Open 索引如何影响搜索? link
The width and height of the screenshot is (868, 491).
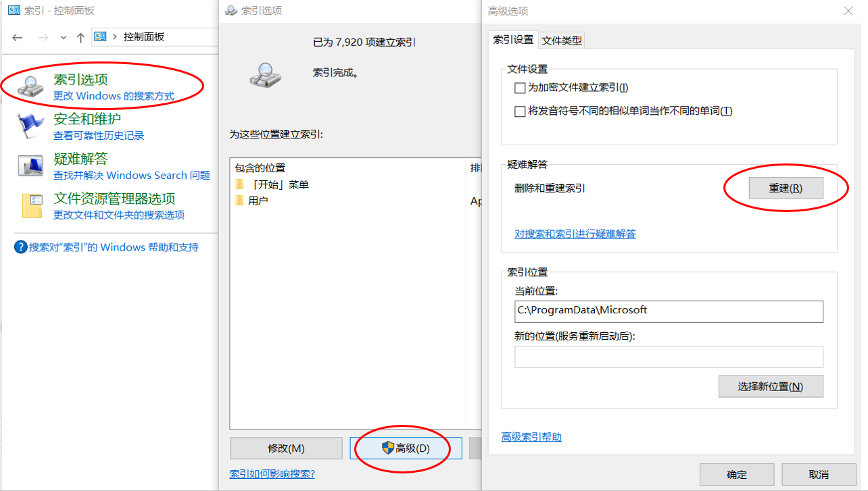272,474
